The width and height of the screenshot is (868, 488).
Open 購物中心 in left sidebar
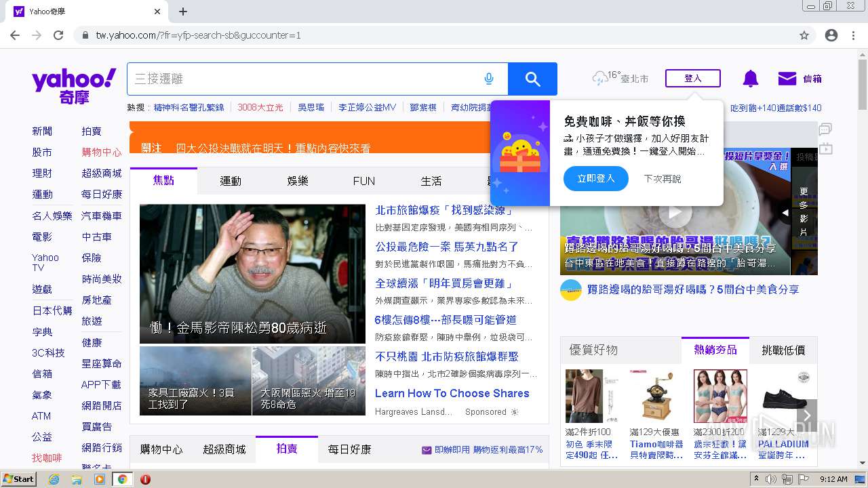[102, 152]
